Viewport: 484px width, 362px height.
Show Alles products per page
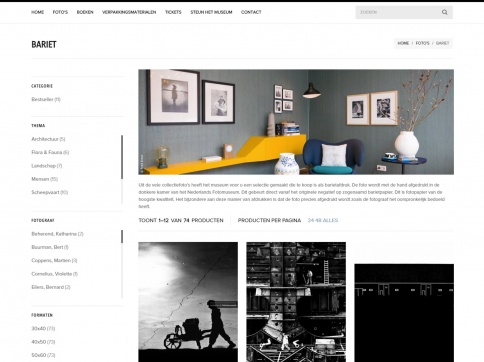[x=330, y=220]
